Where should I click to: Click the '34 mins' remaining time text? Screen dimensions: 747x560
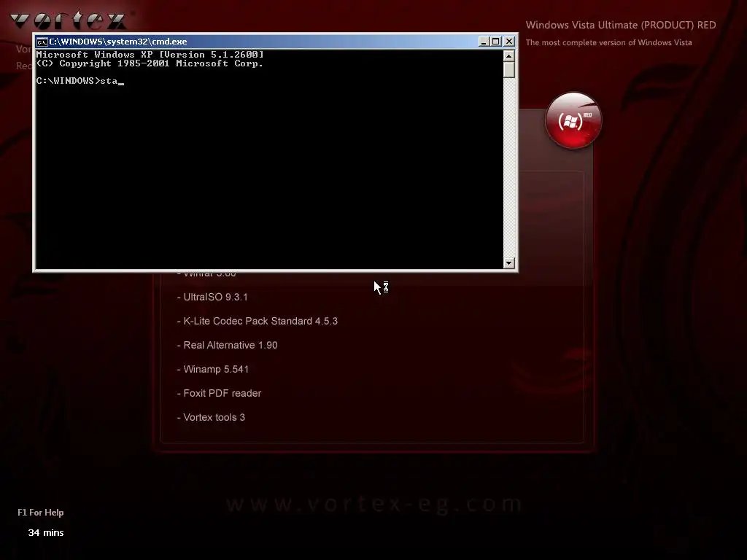click(46, 532)
